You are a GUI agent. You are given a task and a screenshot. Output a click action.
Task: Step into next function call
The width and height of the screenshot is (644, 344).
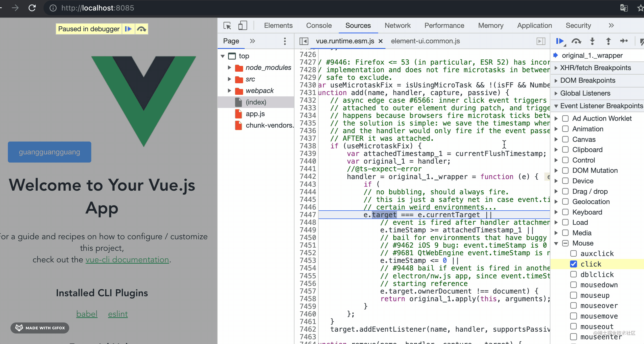click(x=592, y=41)
